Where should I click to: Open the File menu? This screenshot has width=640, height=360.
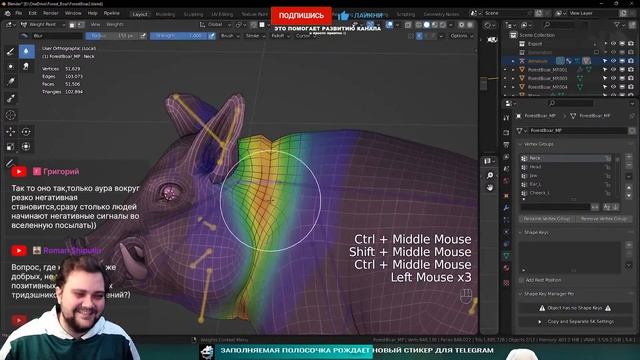19,13
